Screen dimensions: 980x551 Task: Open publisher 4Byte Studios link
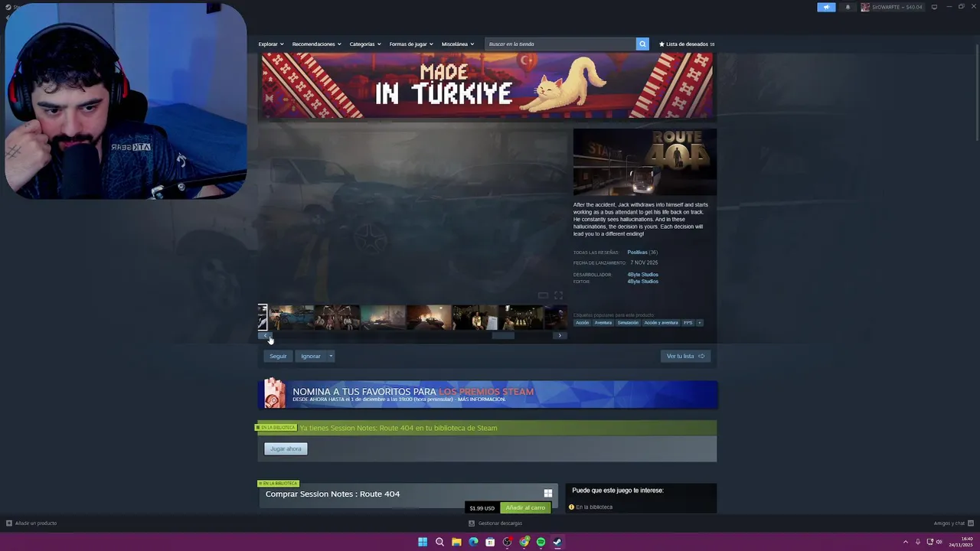(642, 281)
